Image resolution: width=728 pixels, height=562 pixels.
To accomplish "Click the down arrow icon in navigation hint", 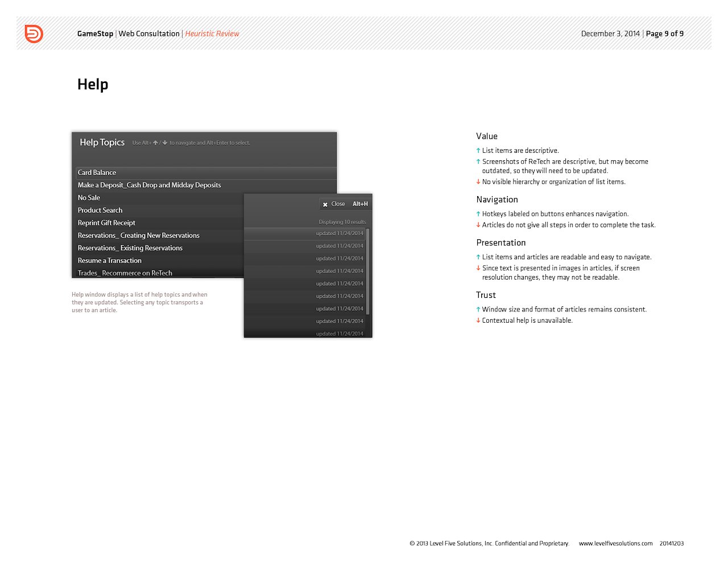I will point(165,143).
